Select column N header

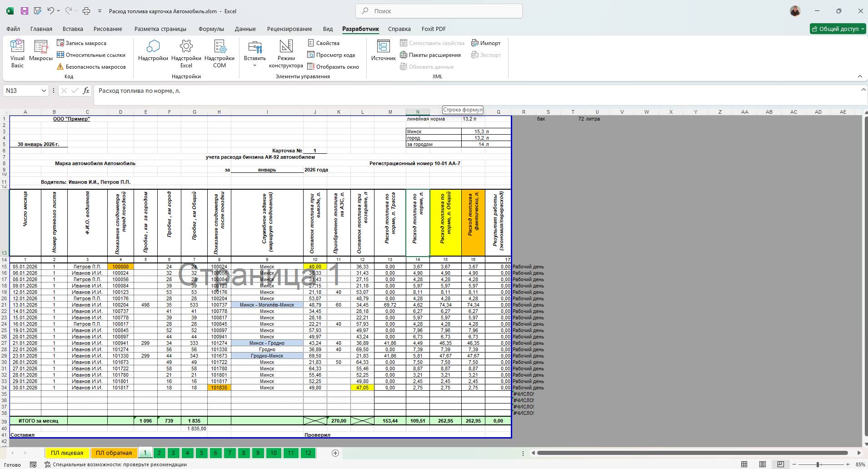[418, 112]
